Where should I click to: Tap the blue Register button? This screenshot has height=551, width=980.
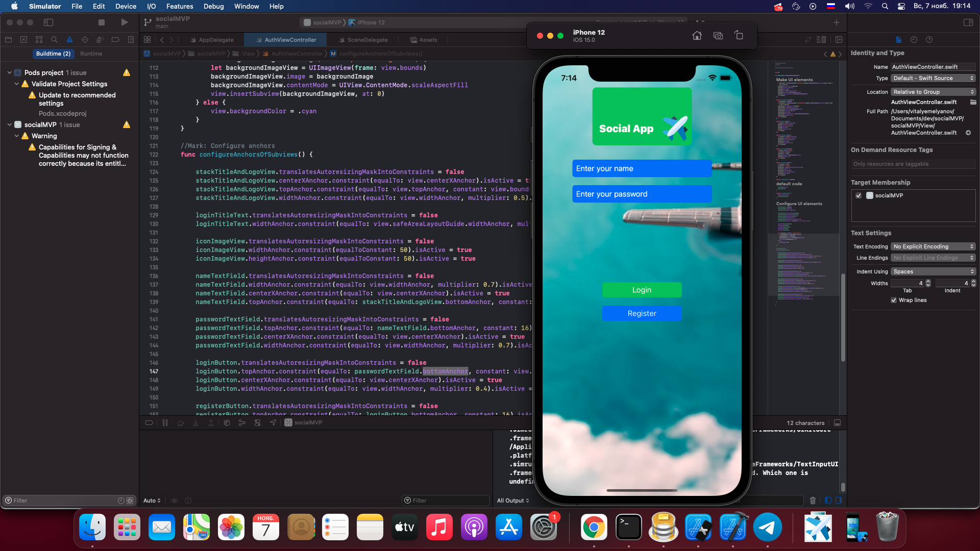(x=642, y=313)
